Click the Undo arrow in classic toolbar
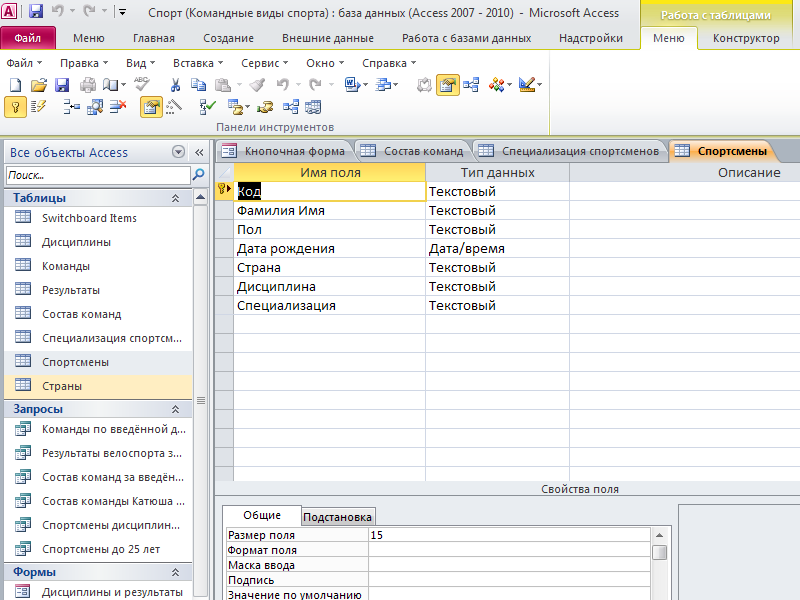Viewport: 800px width, 600px height. pos(282,85)
